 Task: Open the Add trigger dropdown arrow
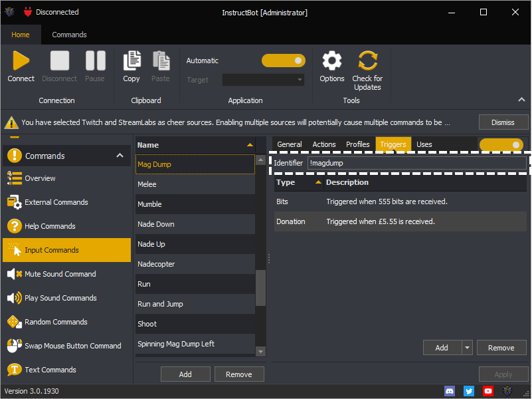[x=467, y=348]
